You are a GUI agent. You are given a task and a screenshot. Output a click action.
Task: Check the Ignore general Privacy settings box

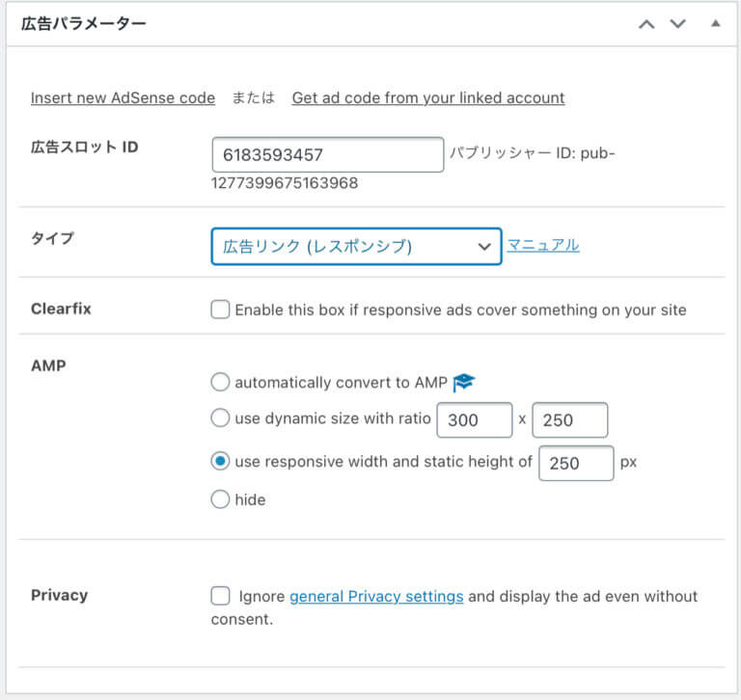(x=220, y=596)
